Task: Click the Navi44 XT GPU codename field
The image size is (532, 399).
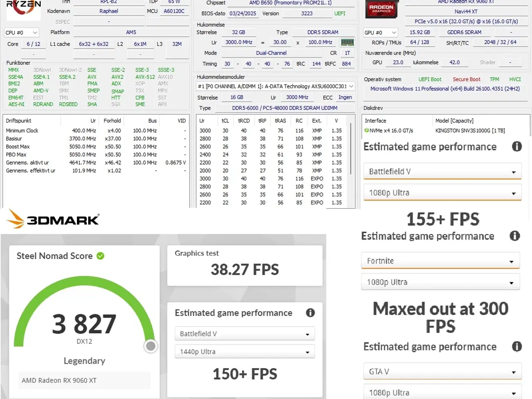Action: pos(466,11)
